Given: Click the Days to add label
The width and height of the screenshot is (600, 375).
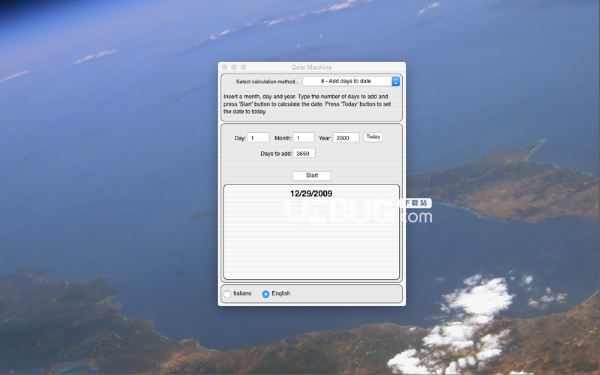Looking at the screenshot, I should 276,153.
